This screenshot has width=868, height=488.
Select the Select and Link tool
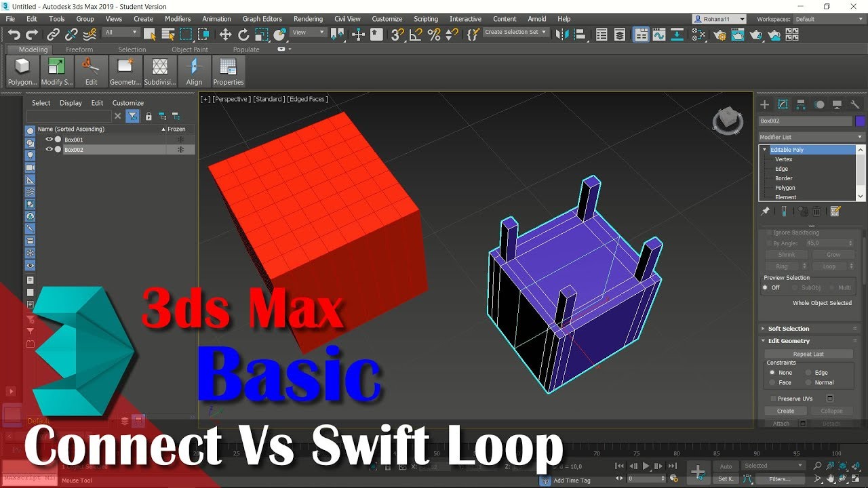[x=53, y=35]
